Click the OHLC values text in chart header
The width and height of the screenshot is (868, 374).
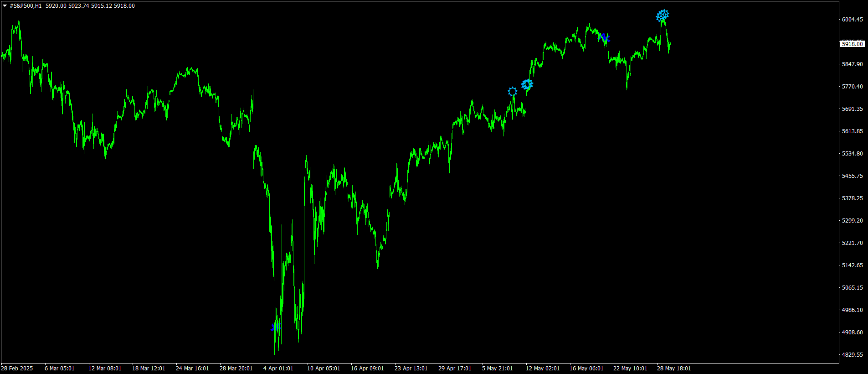(90, 6)
